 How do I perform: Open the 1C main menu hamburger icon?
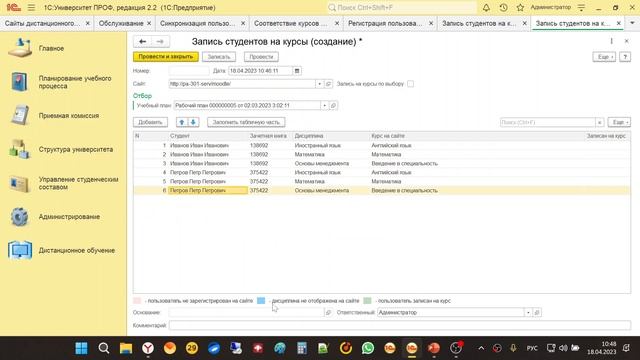31,7
